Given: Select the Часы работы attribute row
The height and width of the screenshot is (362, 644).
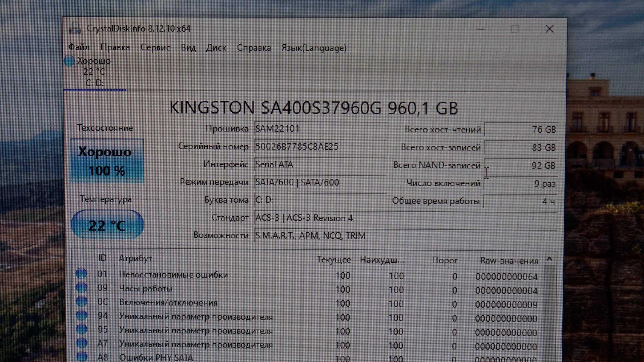Looking at the screenshot, I should tap(307, 289).
